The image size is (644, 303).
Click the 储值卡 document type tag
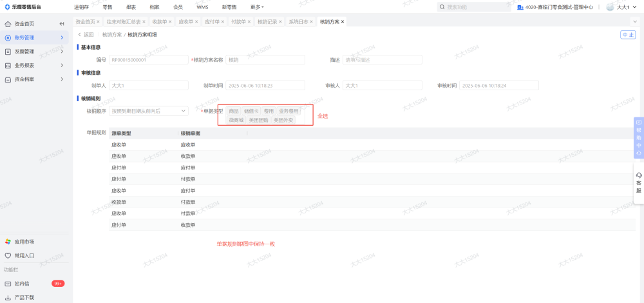[251, 111]
